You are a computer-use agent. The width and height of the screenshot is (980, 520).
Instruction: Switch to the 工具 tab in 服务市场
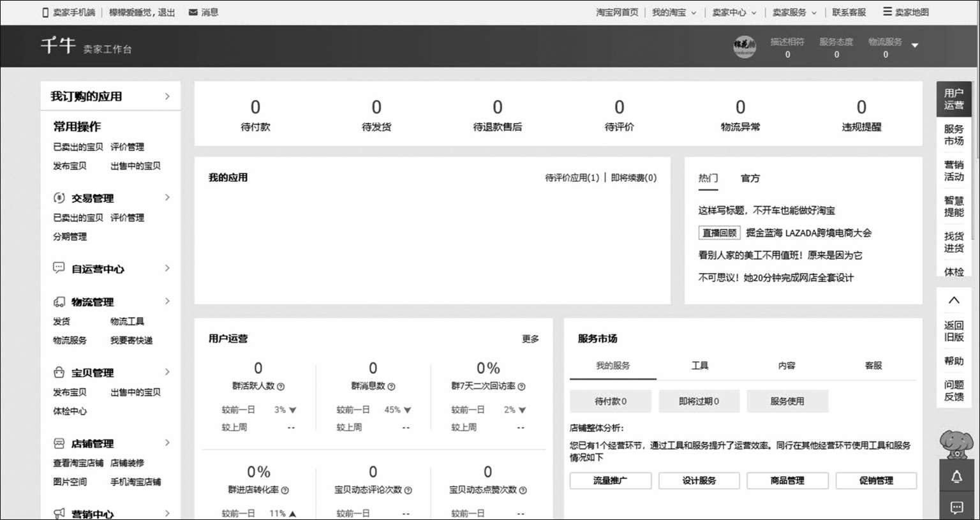coord(699,366)
